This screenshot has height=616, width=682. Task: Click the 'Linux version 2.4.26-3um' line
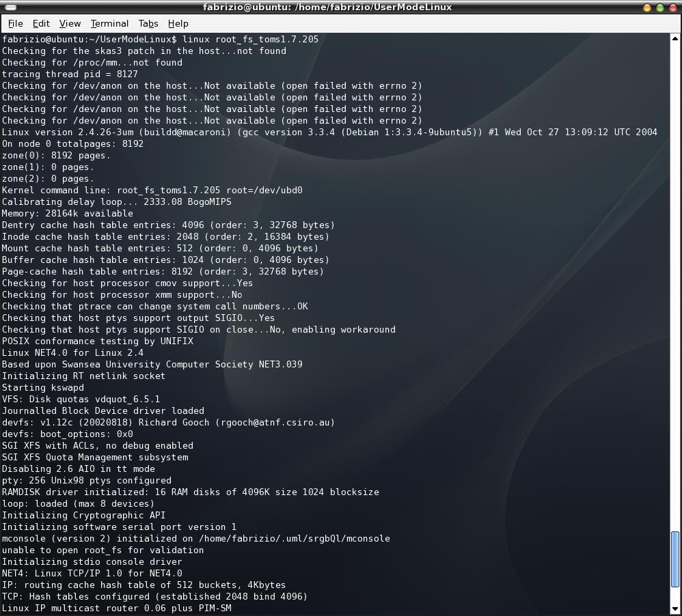pyautogui.click(x=329, y=132)
